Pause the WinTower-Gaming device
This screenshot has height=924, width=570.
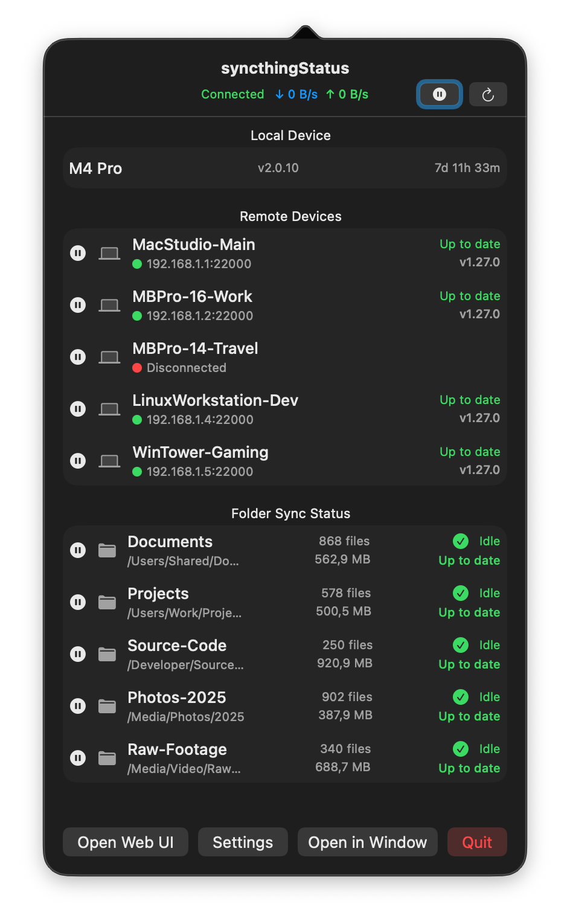[78, 460]
